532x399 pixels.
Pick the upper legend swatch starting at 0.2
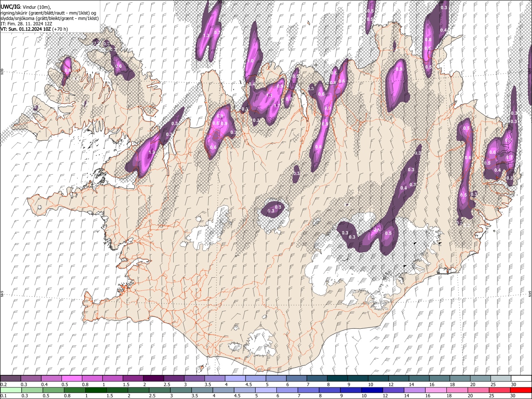[10, 379]
